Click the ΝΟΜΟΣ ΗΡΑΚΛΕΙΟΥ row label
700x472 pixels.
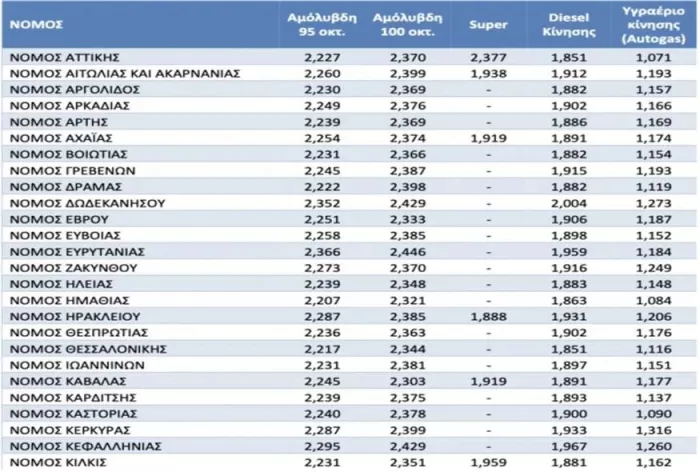pos(75,317)
